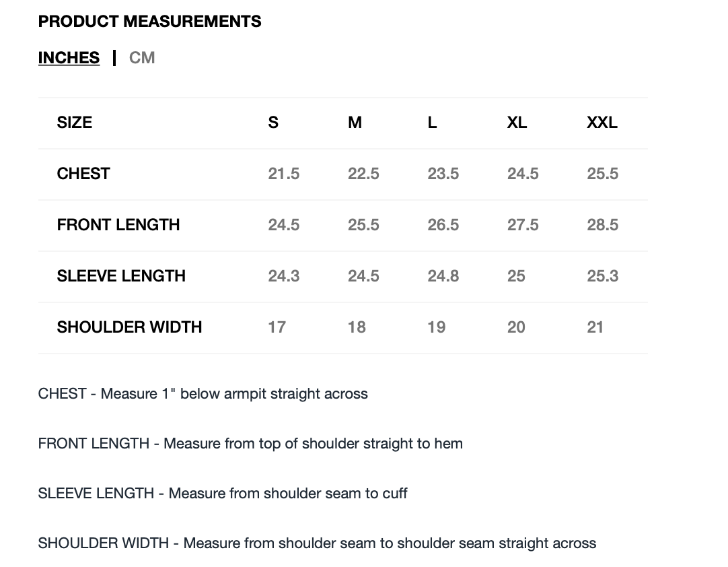Viewport: 728px width, 567px height.
Task: Select the XXL size column header
Action: click(x=602, y=123)
